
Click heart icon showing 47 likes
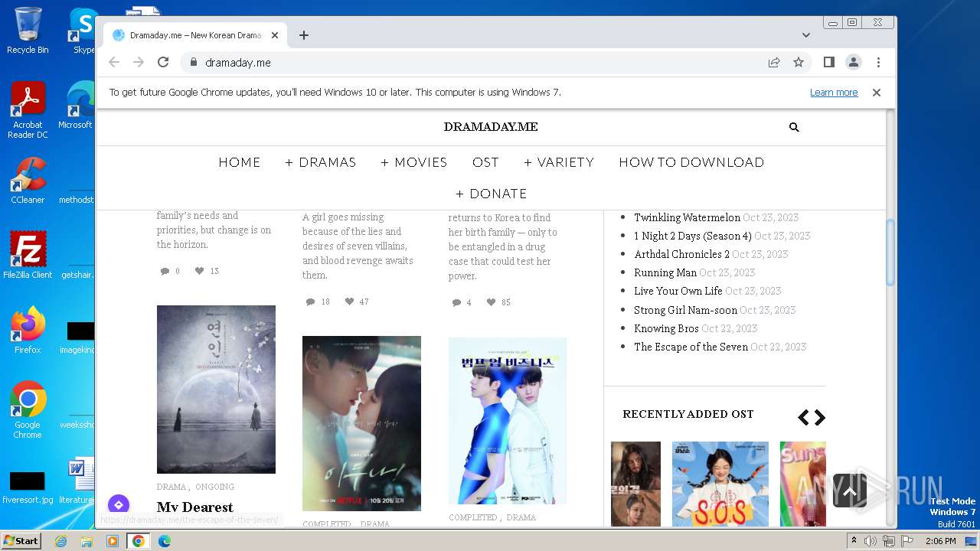pyautogui.click(x=349, y=302)
